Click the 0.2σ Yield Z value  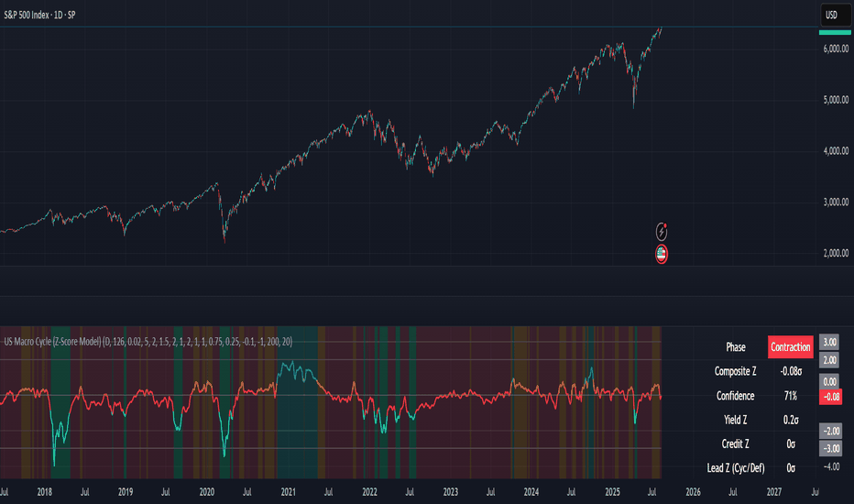pos(791,420)
